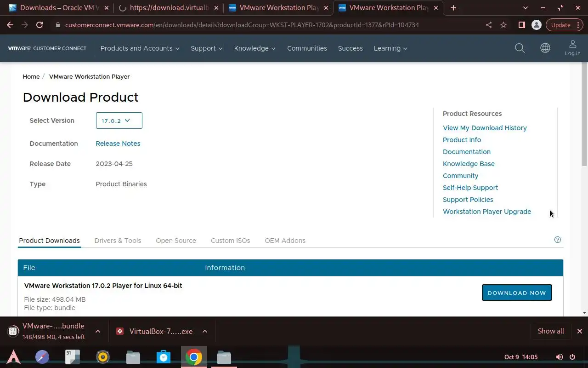Open the Chrome profile avatar icon

(536, 25)
